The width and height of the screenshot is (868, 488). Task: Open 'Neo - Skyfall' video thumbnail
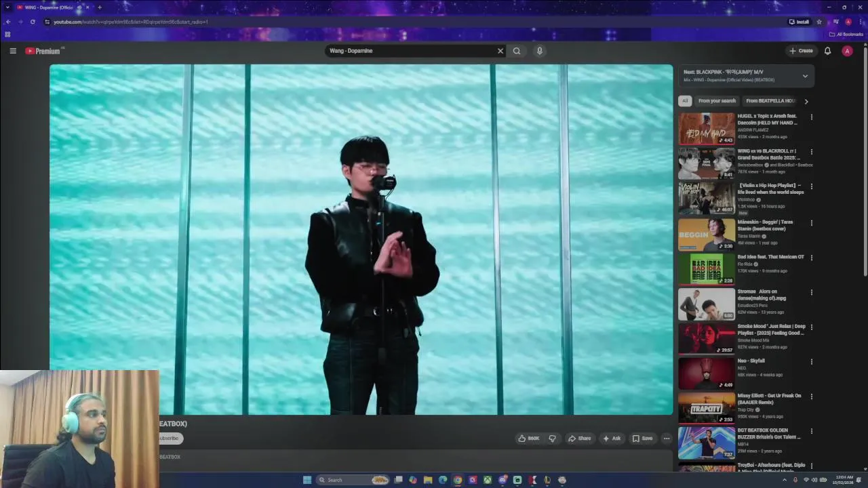(707, 373)
